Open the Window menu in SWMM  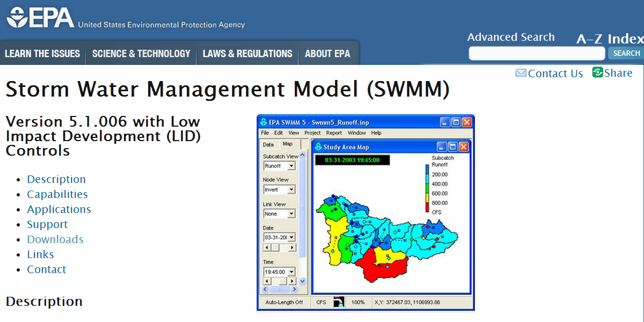tap(357, 133)
